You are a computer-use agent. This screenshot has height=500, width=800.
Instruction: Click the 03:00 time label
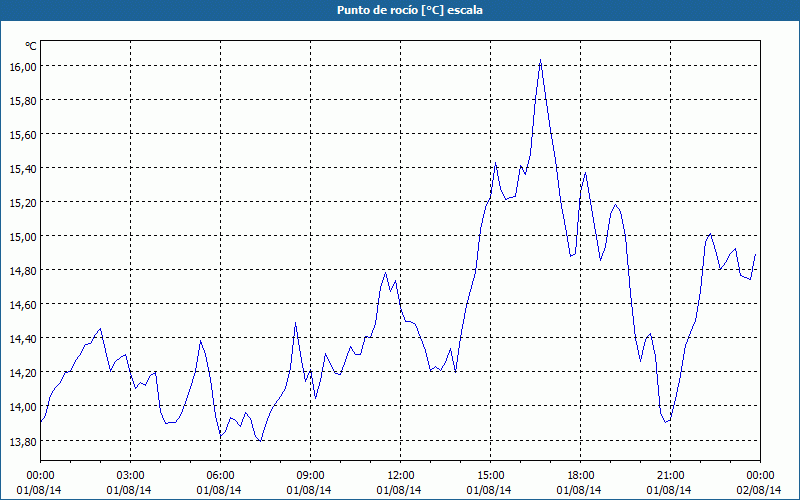click(x=131, y=476)
